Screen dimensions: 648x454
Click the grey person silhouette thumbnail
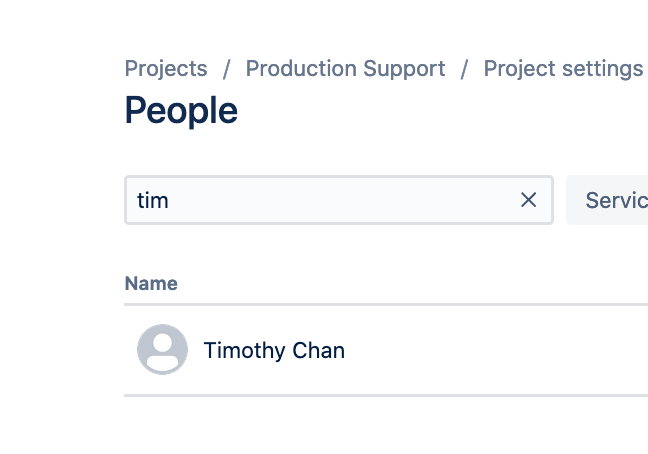click(162, 349)
